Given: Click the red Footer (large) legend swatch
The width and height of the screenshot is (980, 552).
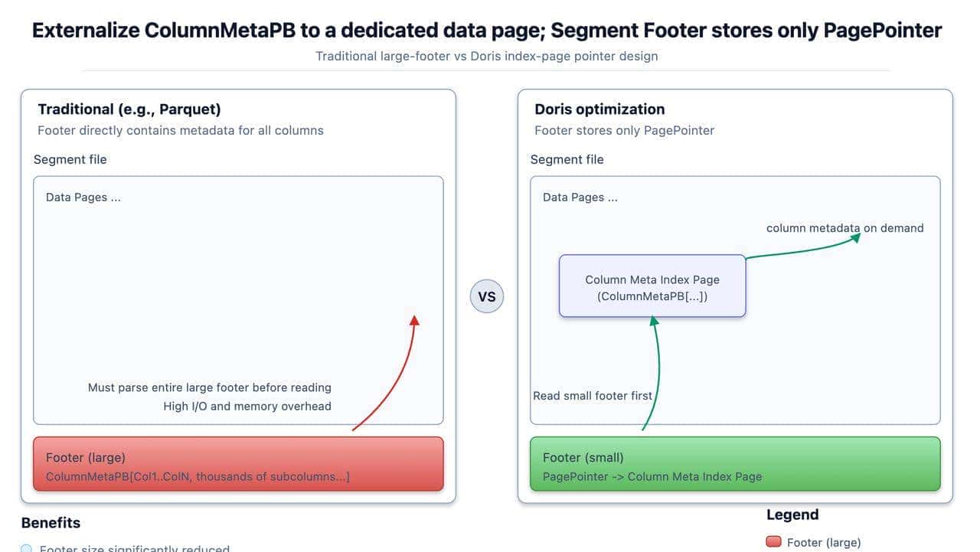Looking at the screenshot, I should pos(774,542).
